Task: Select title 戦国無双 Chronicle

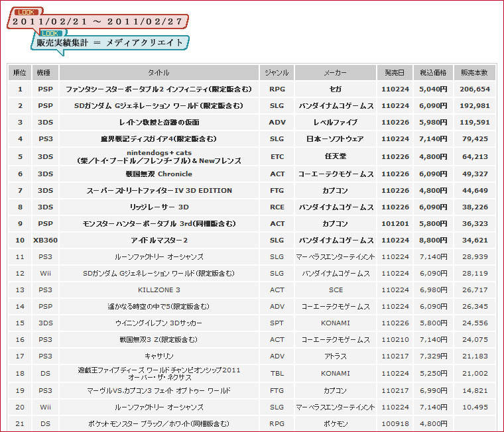Action: [x=158, y=174]
